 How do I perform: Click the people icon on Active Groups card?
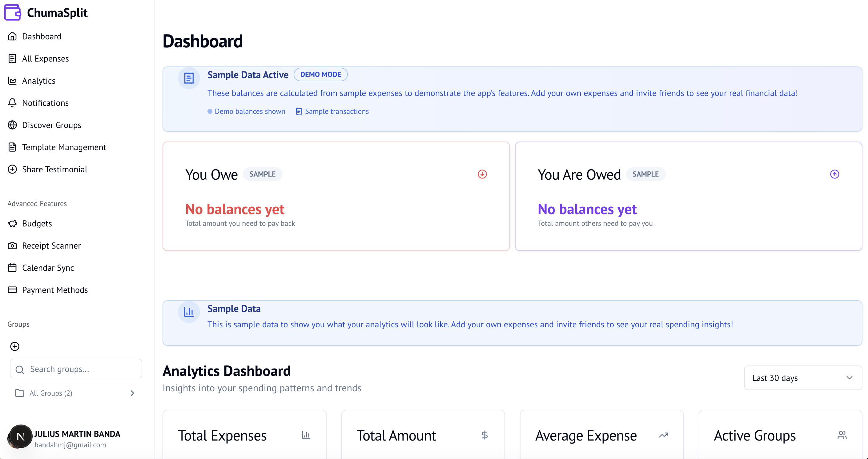click(842, 435)
